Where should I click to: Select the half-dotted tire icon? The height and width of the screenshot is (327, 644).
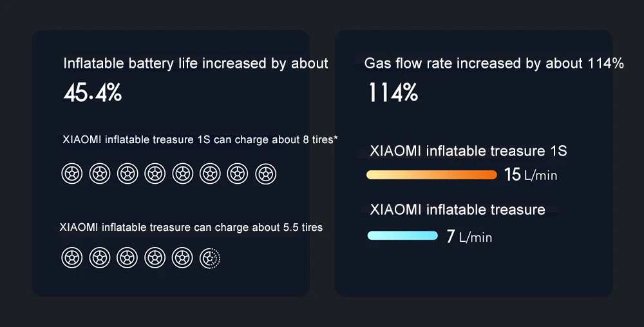coord(210,258)
